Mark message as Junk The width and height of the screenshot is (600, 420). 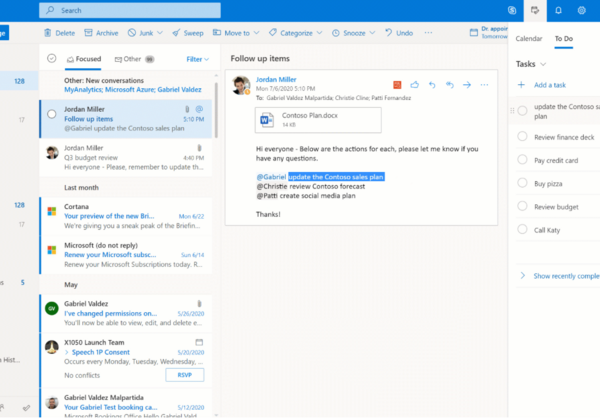pyautogui.click(x=140, y=33)
